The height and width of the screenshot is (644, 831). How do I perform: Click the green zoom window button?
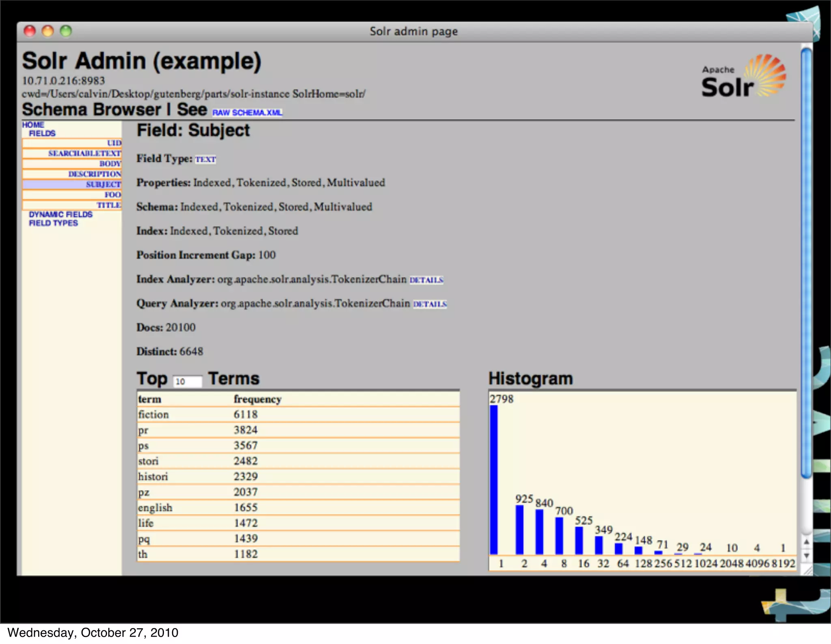(66, 31)
